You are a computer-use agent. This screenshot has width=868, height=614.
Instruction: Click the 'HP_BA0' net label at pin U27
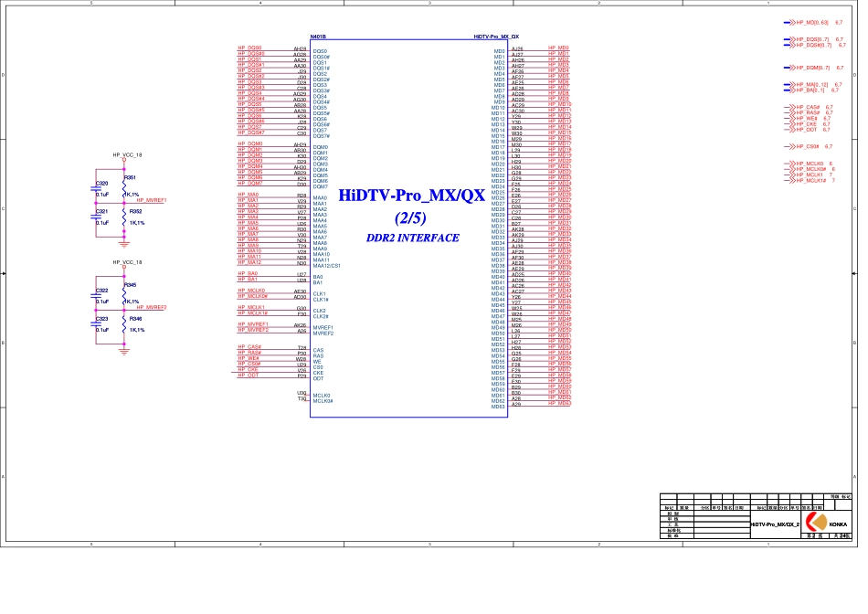point(248,273)
